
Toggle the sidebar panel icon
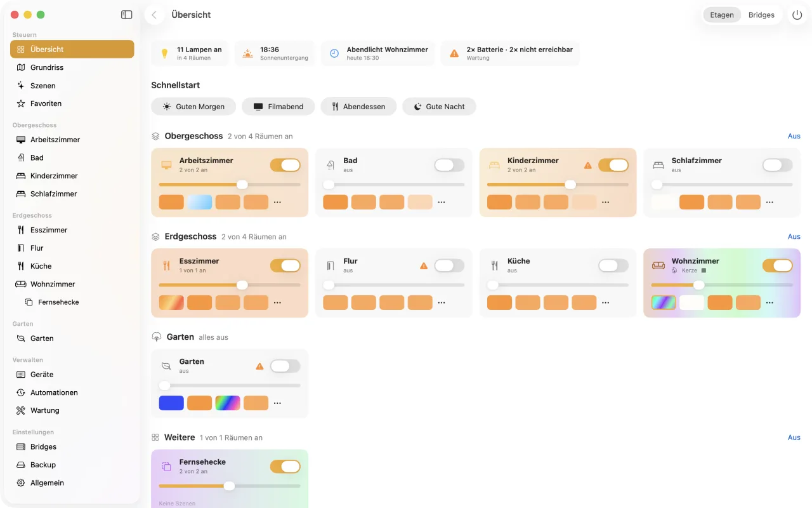[127, 15]
